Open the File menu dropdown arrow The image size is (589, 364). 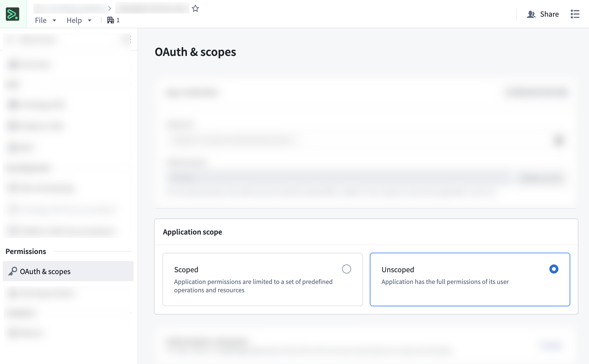tap(54, 20)
